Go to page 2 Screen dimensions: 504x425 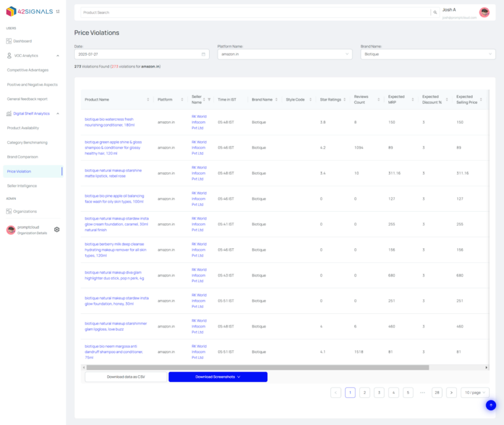[x=365, y=392]
